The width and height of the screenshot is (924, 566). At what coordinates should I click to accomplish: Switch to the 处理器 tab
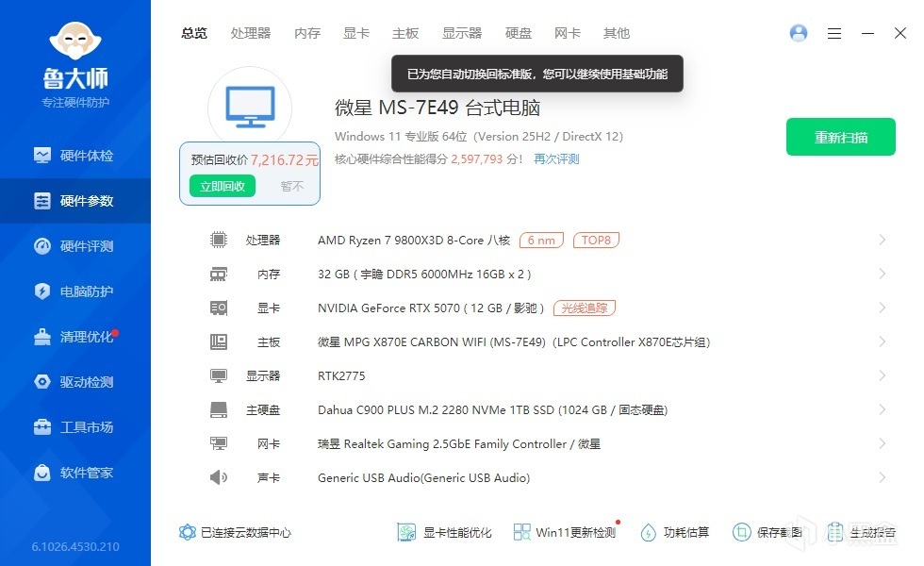251,33
